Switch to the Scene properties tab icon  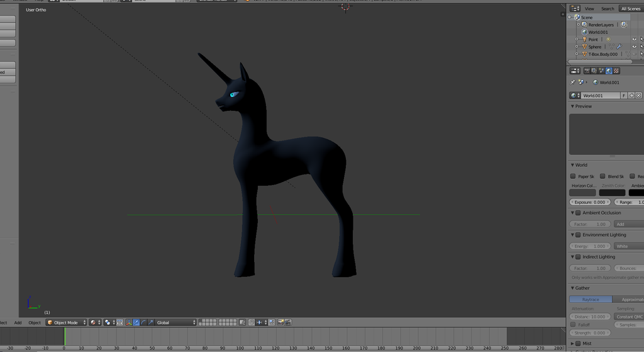pos(601,71)
